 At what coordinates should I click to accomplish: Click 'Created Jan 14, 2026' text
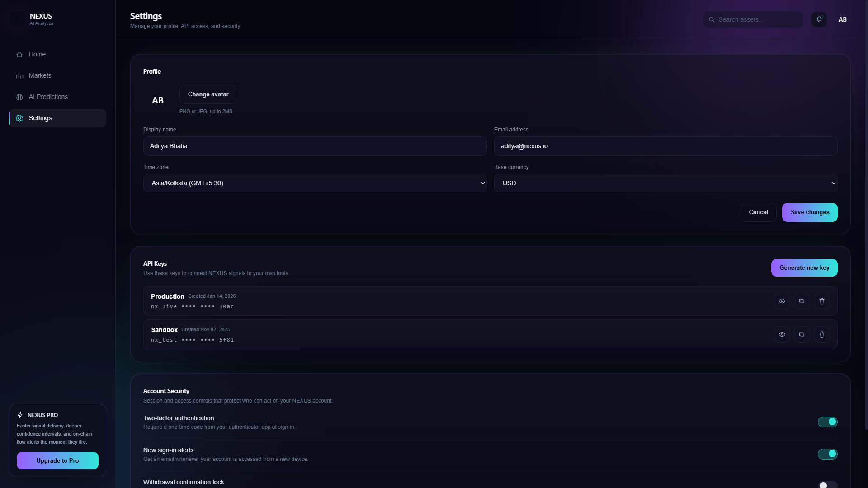point(212,296)
